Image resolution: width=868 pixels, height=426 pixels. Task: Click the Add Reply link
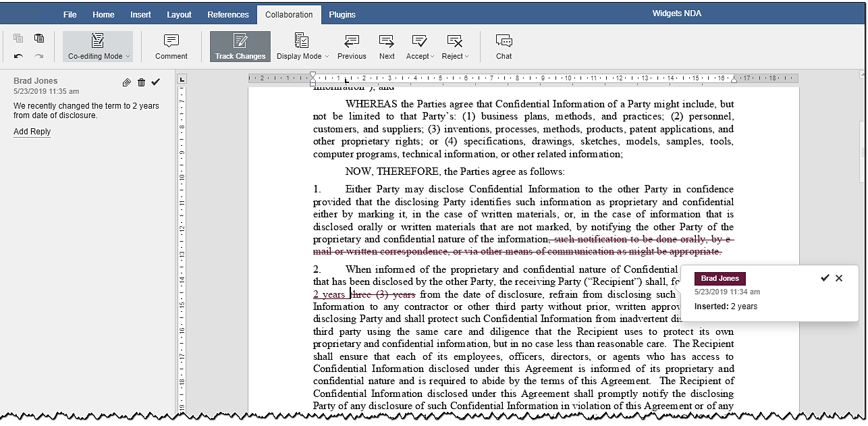coord(32,132)
